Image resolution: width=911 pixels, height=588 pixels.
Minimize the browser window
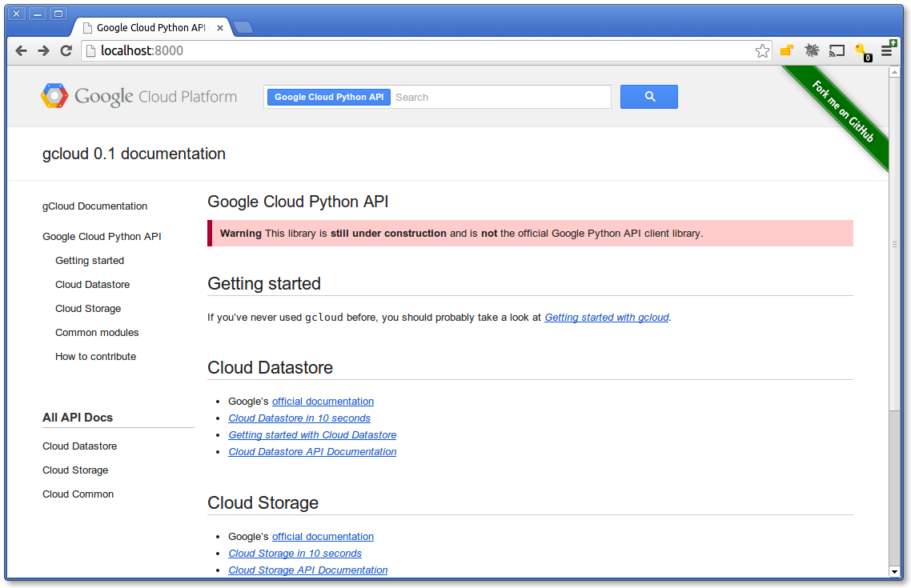[37, 14]
